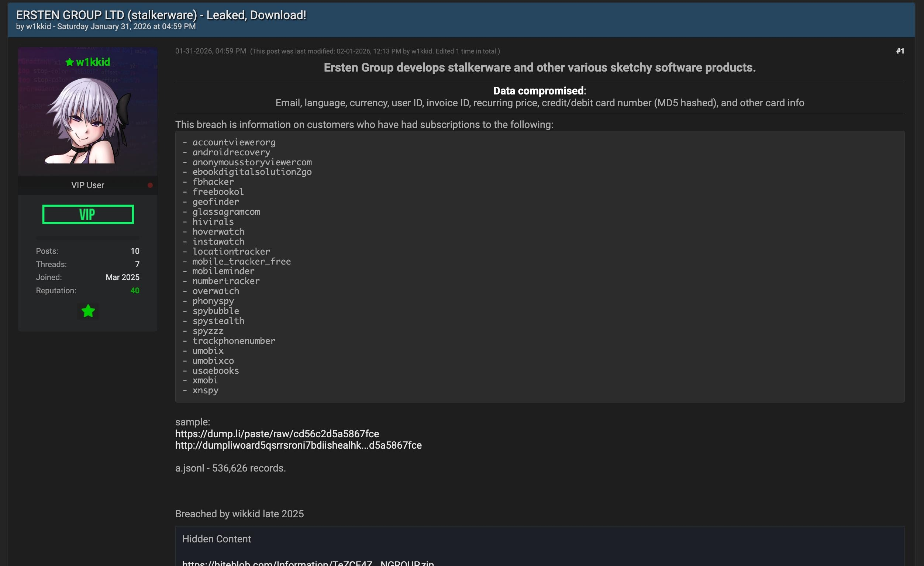Click the "VIP User" title label
The width and height of the screenshot is (924, 566).
87,185
